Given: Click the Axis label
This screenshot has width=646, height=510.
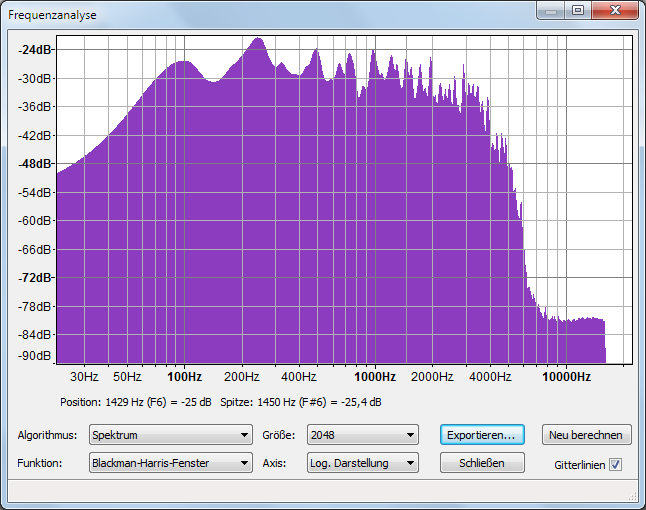Looking at the screenshot, I should (274, 463).
